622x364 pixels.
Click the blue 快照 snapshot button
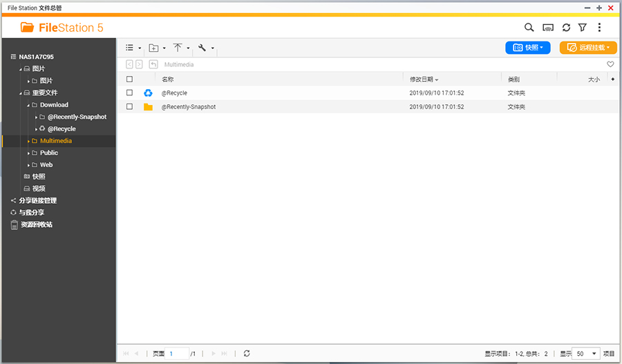(x=527, y=48)
